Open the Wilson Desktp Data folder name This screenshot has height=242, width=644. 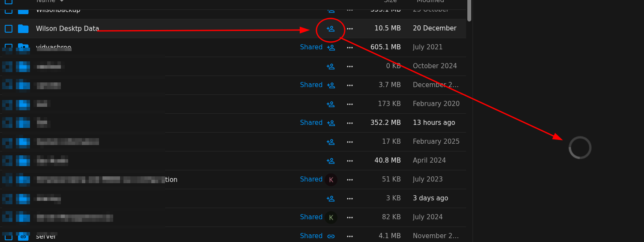click(67, 29)
